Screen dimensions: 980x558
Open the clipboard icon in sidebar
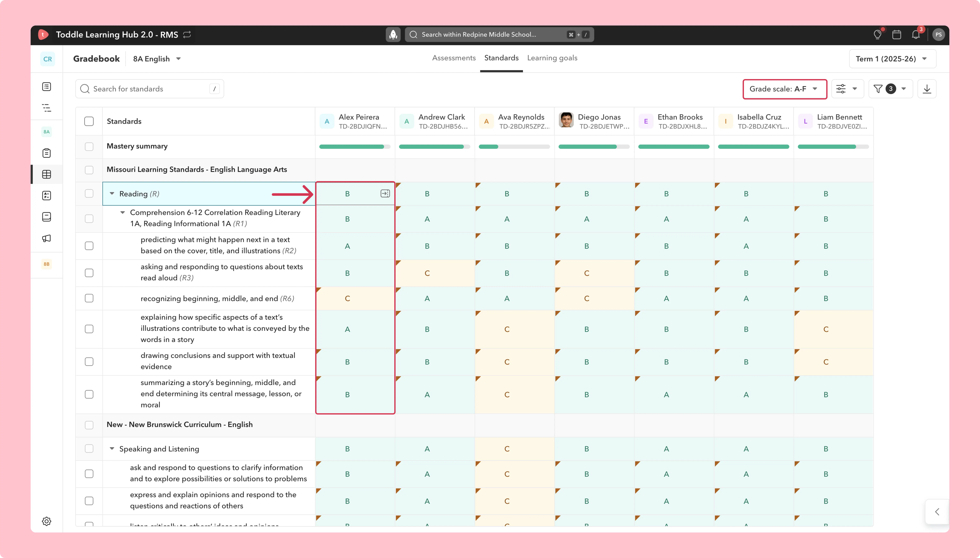46,153
